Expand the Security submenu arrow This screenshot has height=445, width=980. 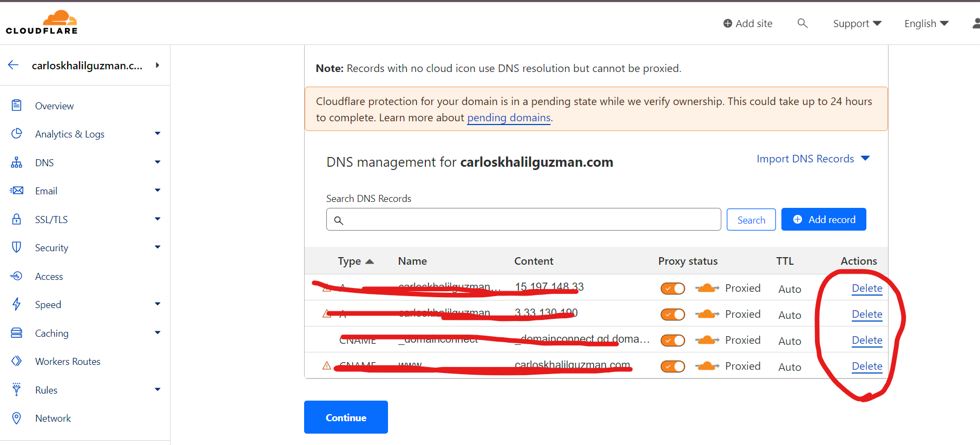[x=157, y=247]
